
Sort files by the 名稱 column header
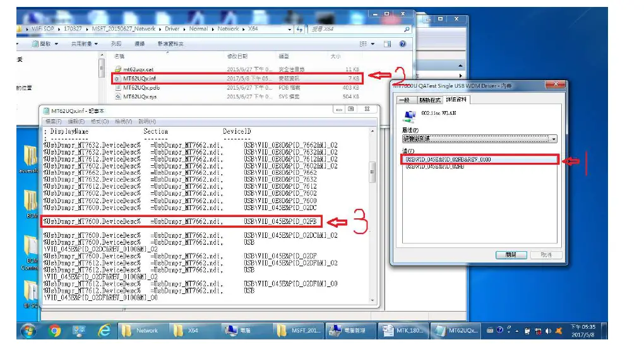[119, 56]
